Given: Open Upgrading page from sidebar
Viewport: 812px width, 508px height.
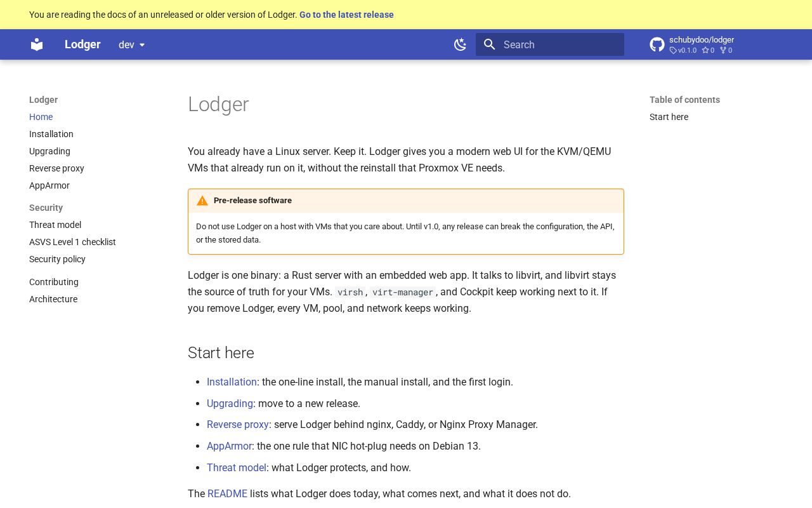Looking at the screenshot, I should tap(49, 151).
